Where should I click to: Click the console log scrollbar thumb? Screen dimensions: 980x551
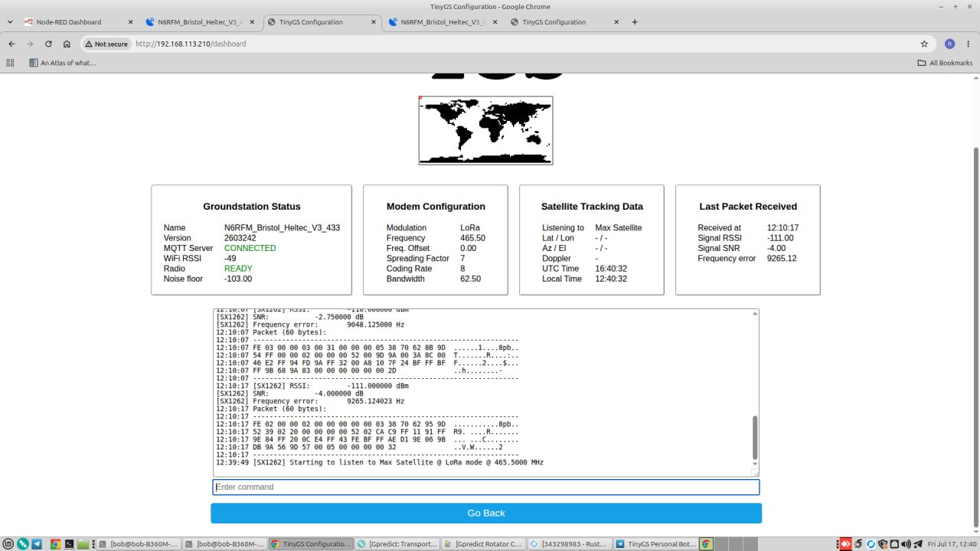[x=755, y=437]
